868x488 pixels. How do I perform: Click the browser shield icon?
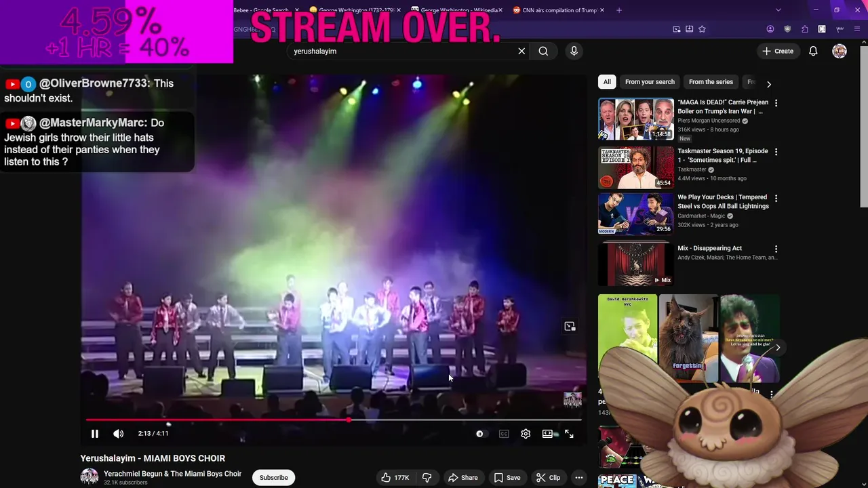tap(787, 29)
